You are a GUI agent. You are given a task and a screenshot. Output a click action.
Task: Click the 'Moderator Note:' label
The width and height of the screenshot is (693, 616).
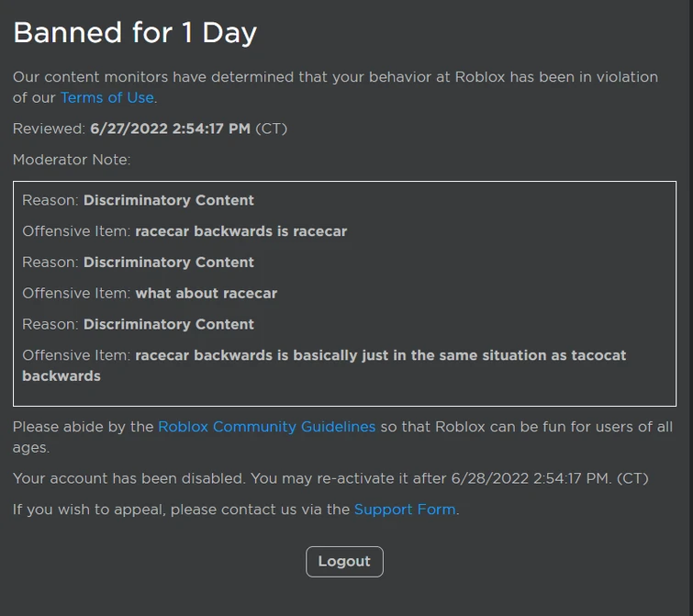coord(72,160)
